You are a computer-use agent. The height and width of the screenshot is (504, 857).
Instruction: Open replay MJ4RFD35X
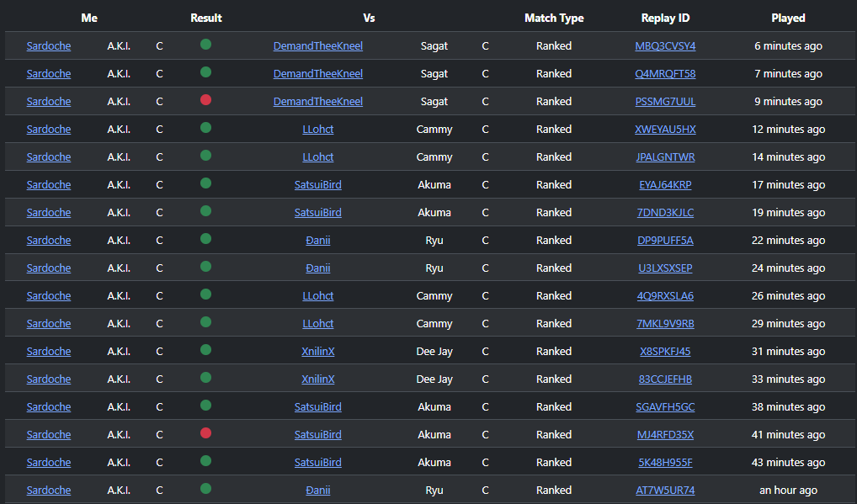pyautogui.click(x=665, y=435)
